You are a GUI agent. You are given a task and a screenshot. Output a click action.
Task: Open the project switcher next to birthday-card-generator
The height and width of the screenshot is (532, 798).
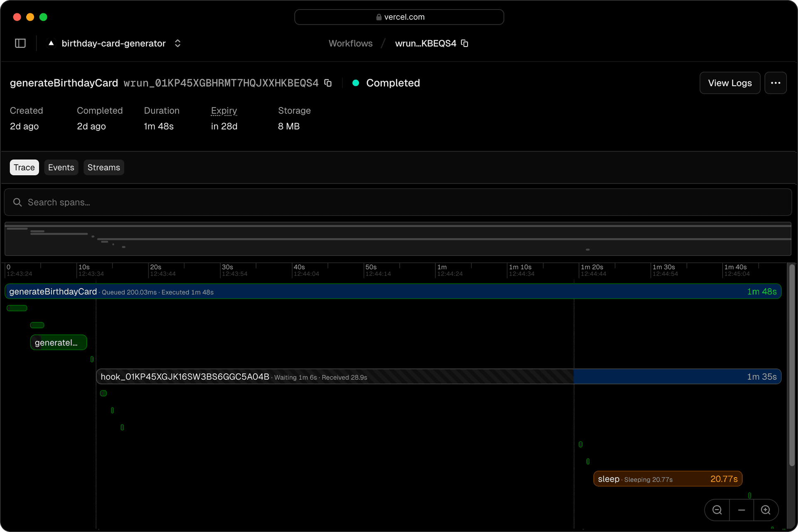coord(177,43)
